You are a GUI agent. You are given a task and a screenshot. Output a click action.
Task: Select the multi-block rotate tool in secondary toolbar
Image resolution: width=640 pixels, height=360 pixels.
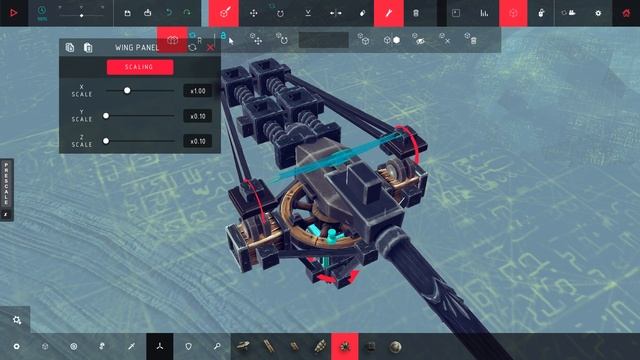click(x=282, y=39)
